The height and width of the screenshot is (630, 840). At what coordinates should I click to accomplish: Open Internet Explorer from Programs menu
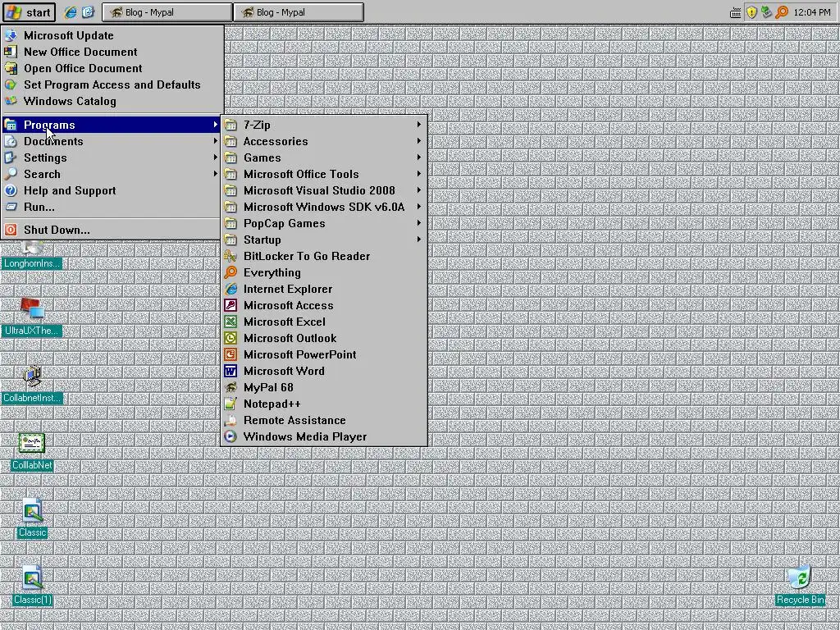(323, 289)
